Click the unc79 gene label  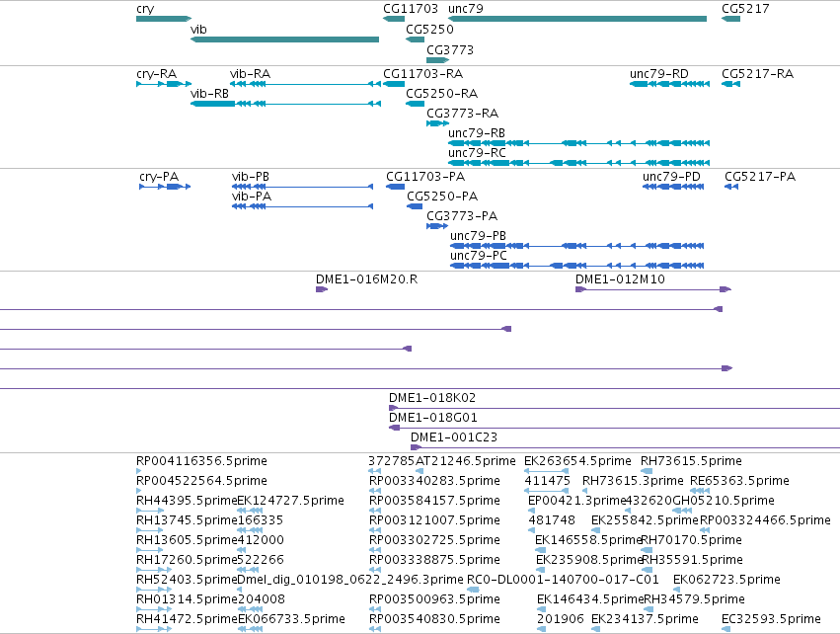point(466,9)
